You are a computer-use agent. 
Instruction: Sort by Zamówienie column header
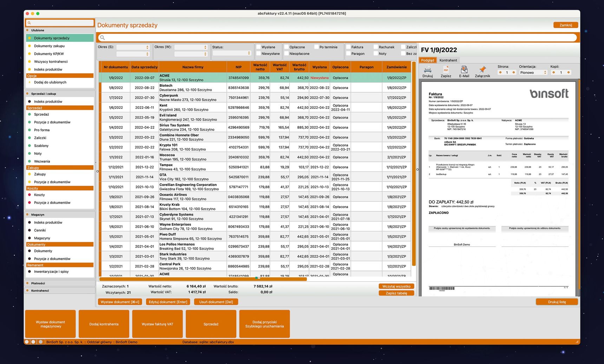[396, 67]
